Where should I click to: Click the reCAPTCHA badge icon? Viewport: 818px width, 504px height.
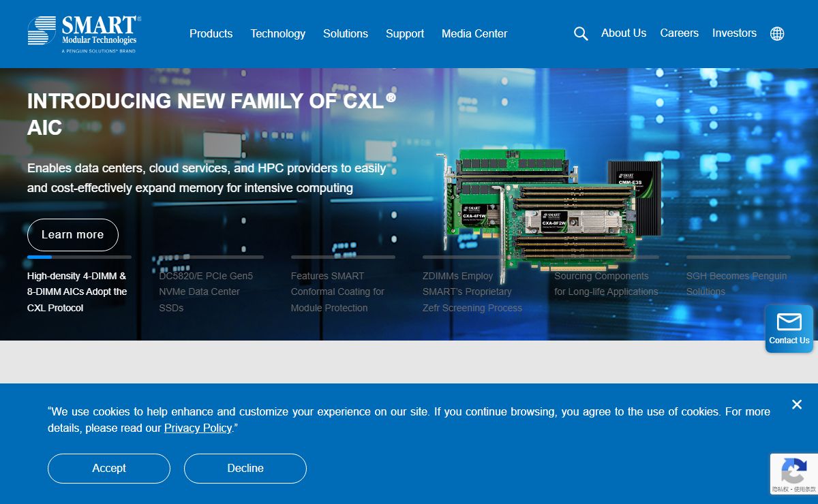[x=793, y=470]
